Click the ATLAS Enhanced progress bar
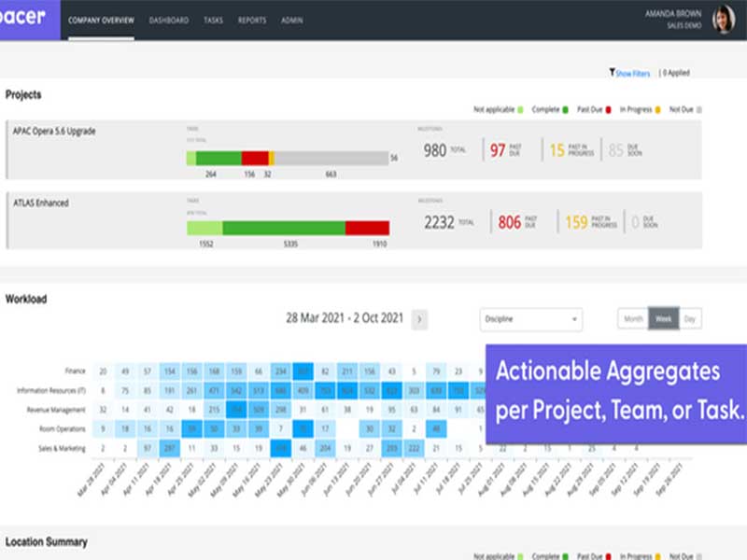 [287, 227]
